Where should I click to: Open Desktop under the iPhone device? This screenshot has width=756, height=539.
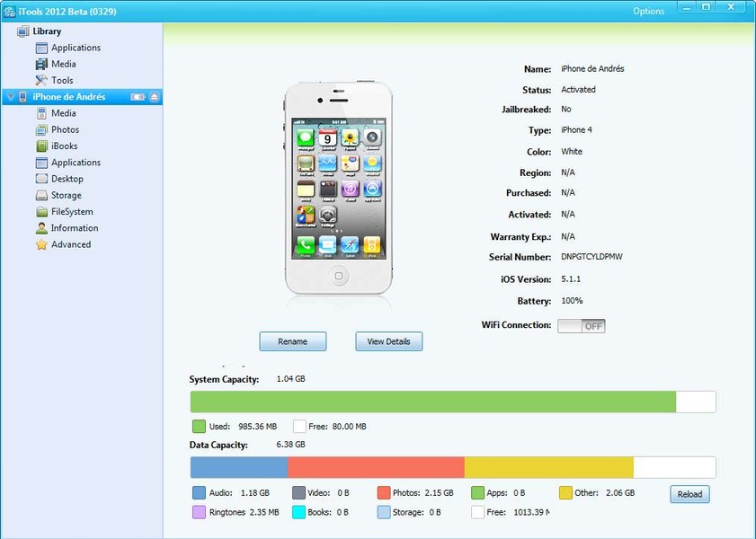tap(67, 179)
